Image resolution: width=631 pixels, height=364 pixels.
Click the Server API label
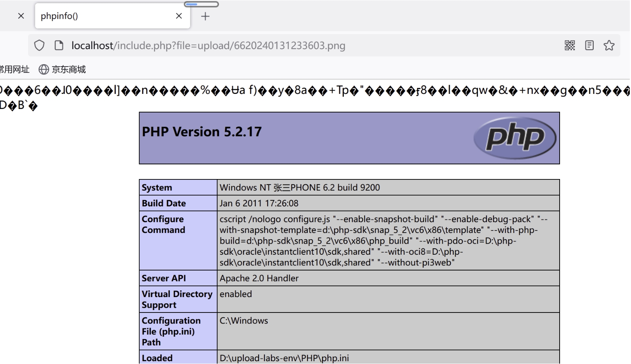(164, 278)
